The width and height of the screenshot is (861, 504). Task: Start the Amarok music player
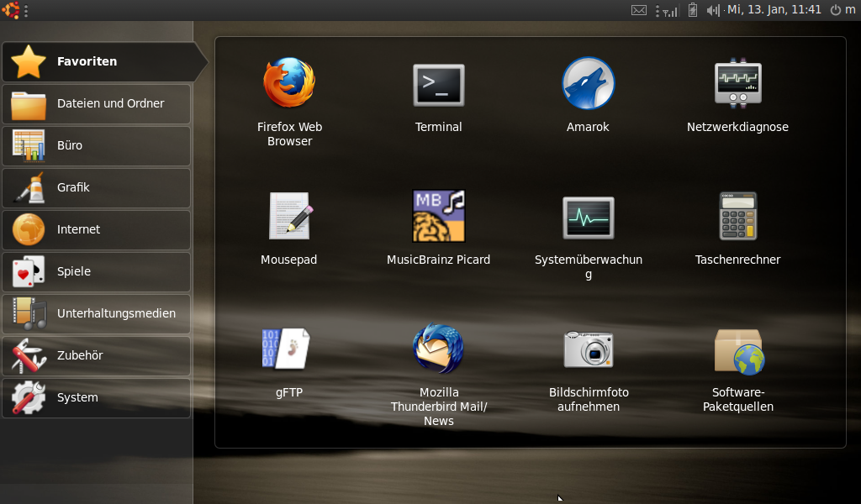(x=588, y=95)
